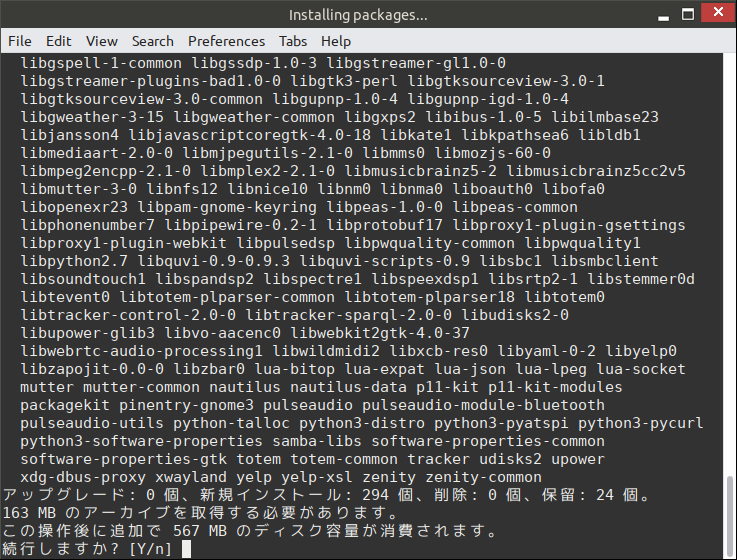Viewport: 737px width, 560px height.
Task: Click the 'nautilus' package name
Action: [244, 387]
